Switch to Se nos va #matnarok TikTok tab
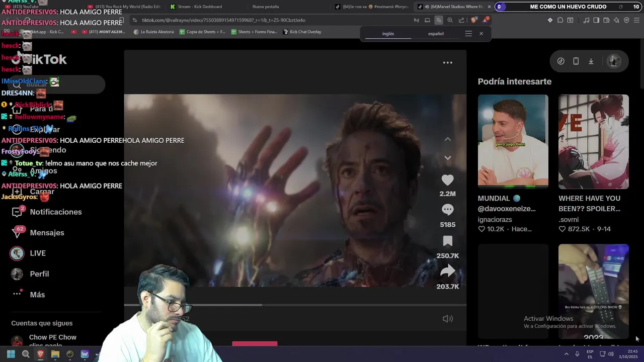Image resolution: width=644 pixels, height=362 pixels. pyautogui.click(x=372, y=7)
